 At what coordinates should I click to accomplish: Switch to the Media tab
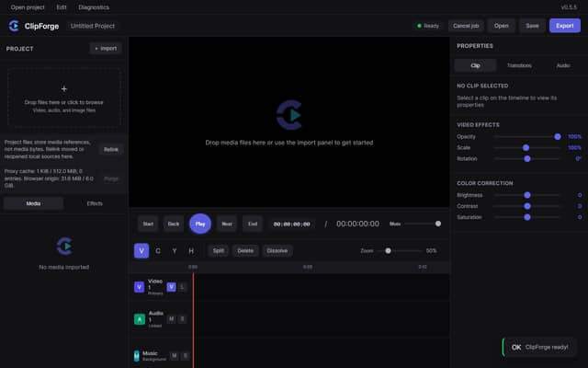[x=33, y=203]
